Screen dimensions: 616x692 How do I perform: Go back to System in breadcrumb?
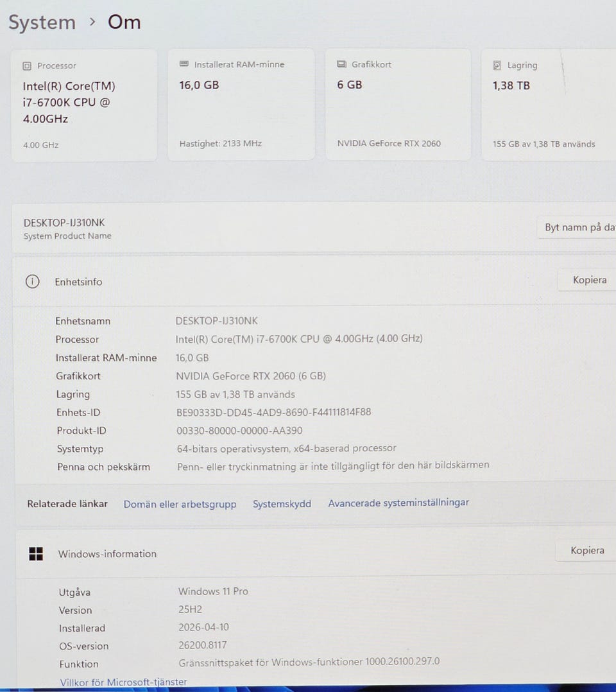pos(42,22)
